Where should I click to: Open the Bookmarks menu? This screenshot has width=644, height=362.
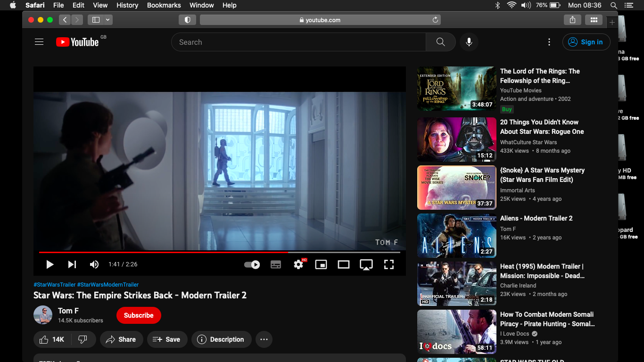pos(164,5)
